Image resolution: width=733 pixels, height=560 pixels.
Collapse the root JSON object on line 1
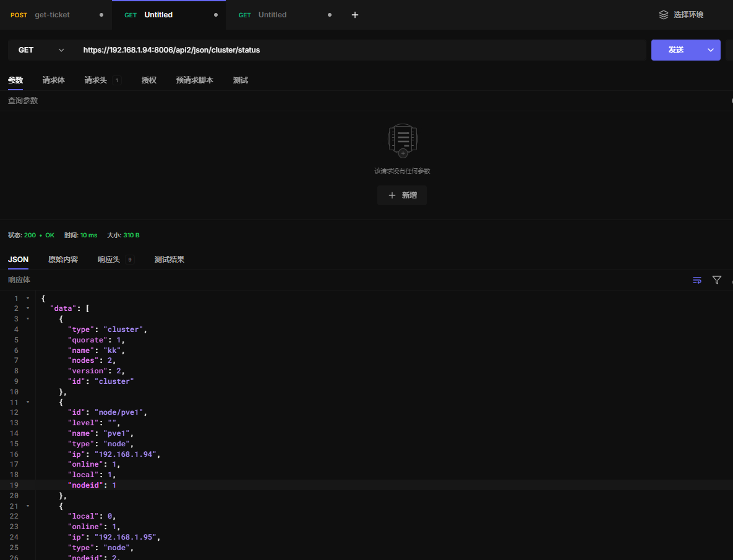[28, 299]
